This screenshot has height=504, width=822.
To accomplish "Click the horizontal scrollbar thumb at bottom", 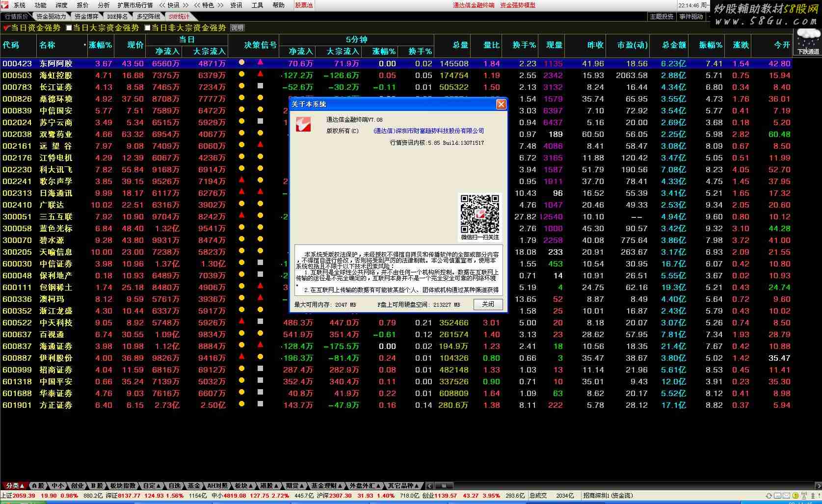I will coord(445,486).
